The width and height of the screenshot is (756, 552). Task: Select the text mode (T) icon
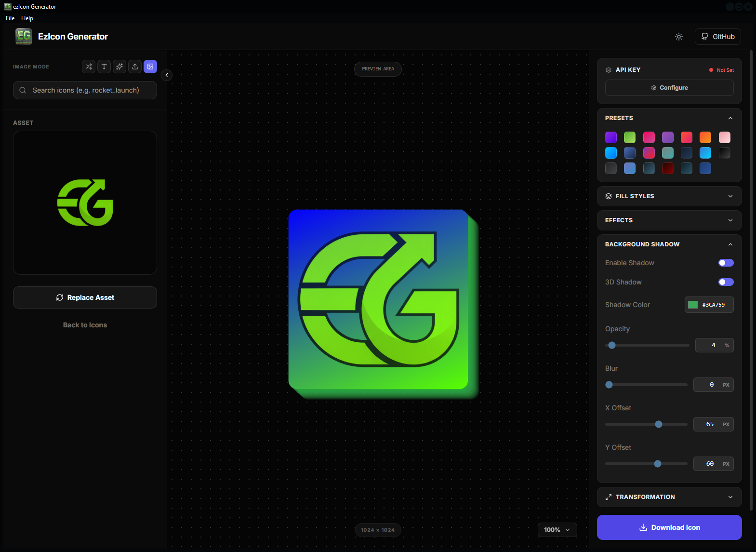104,67
